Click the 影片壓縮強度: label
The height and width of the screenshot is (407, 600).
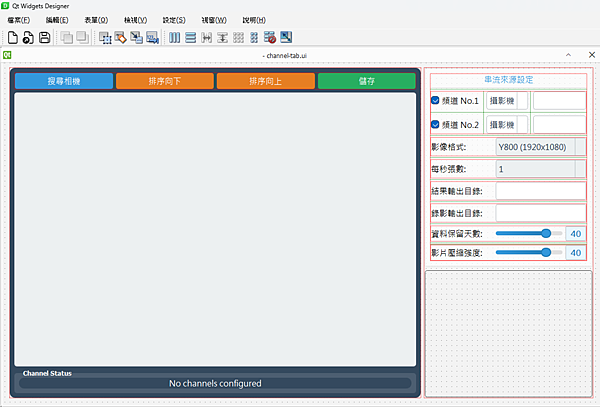tap(457, 253)
